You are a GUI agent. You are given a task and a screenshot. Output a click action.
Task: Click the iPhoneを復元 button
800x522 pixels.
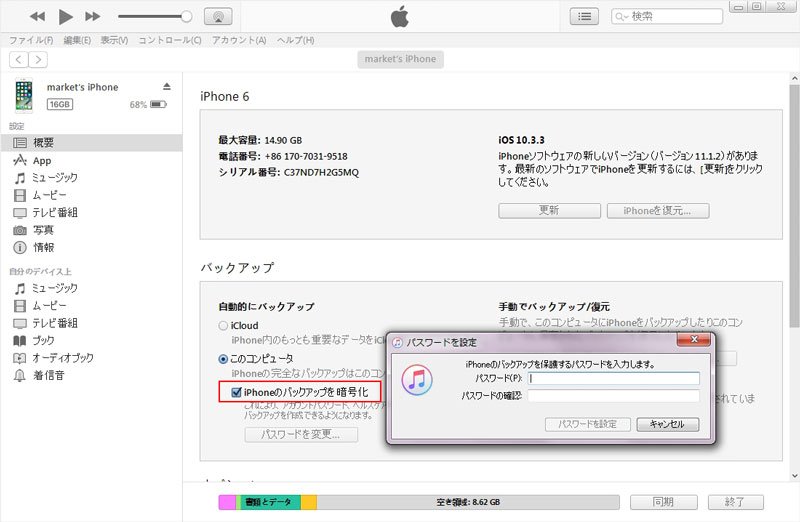[658, 211]
